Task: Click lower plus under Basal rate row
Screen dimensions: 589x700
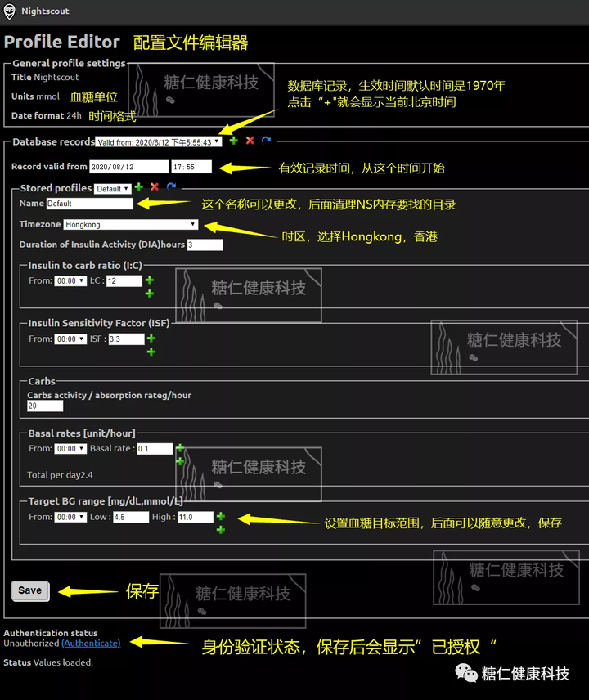Action: point(180,461)
